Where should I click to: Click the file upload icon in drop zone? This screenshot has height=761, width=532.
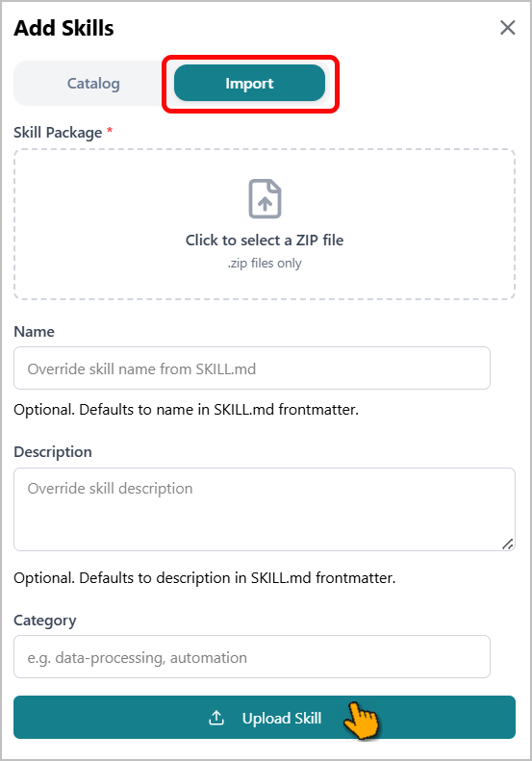tap(265, 198)
